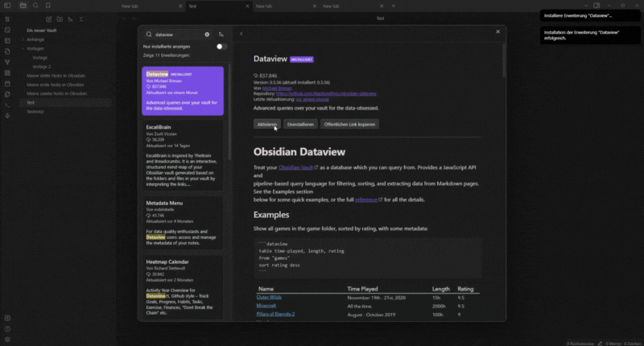The height and width of the screenshot is (346, 644).
Task: Open the reference link
Action: pyautogui.click(x=366, y=200)
